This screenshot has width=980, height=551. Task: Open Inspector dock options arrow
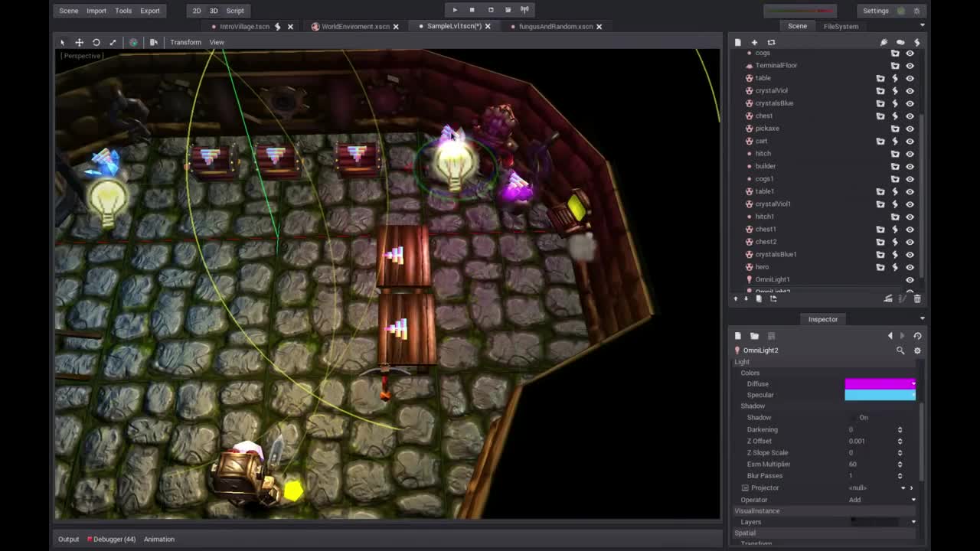(x=922, y=319)
